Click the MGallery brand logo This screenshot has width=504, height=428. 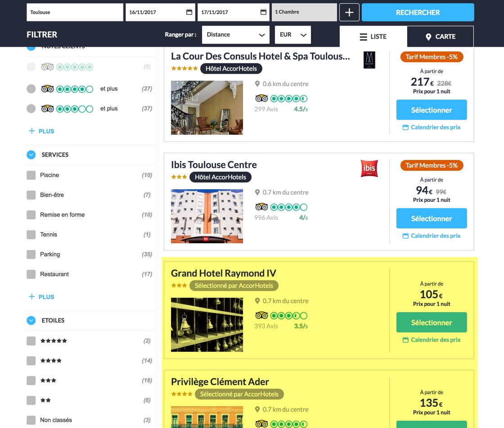(x=369, y=60)
